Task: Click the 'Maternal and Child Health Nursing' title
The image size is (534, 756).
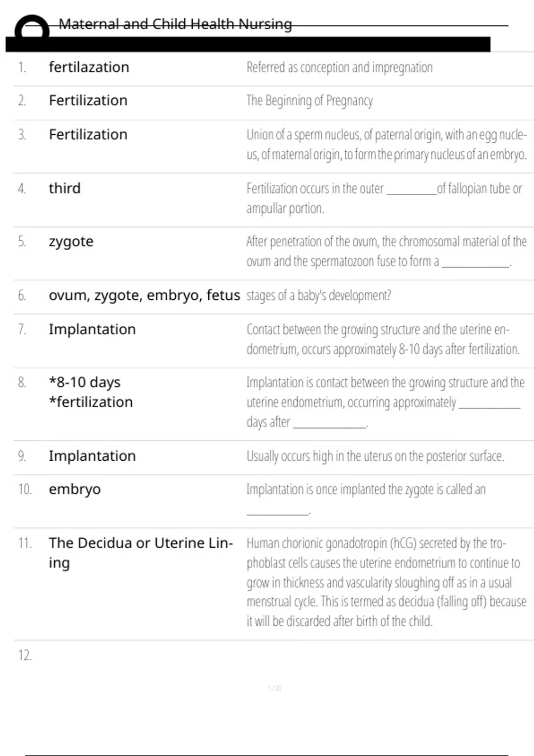Action: coord(175,24)
